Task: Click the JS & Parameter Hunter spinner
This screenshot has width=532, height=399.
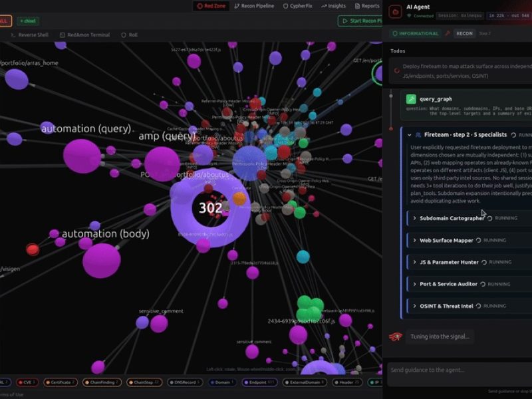Action: coord(484,262)
